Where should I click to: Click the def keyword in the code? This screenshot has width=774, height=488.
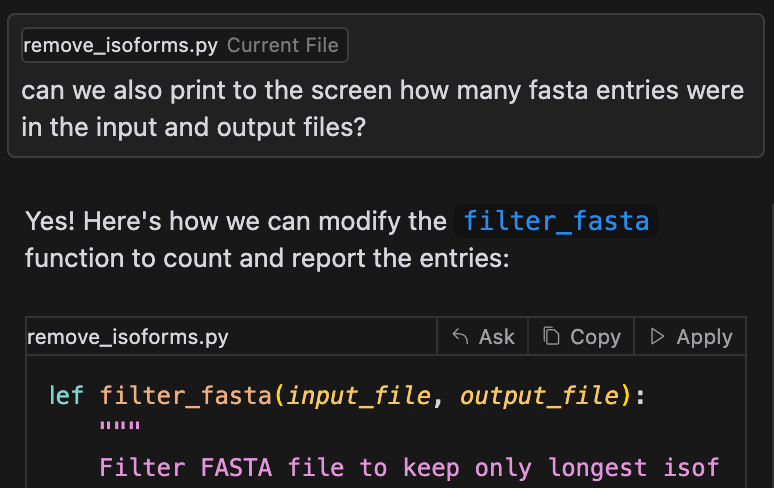point(66,395)
